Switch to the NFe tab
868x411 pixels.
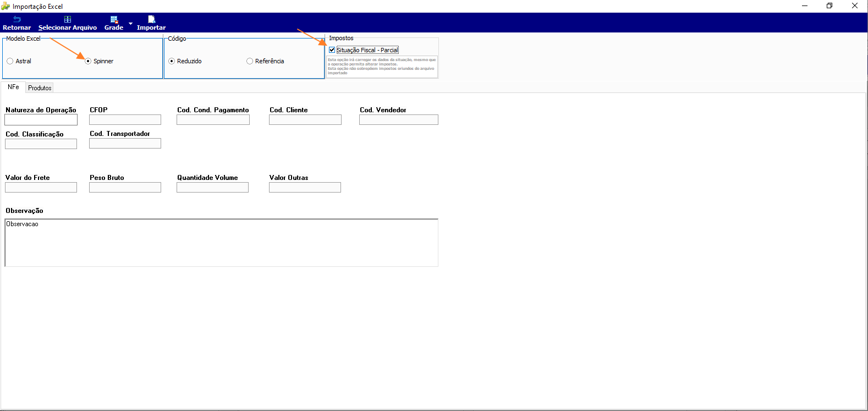click(13, 87)
